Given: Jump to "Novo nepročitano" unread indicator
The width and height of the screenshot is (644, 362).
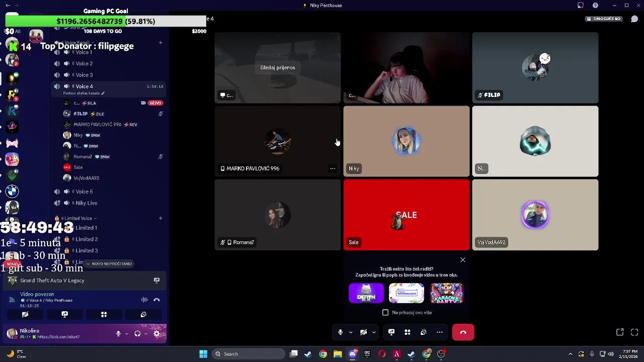Looking at the screenshot, I should point(108,263).
